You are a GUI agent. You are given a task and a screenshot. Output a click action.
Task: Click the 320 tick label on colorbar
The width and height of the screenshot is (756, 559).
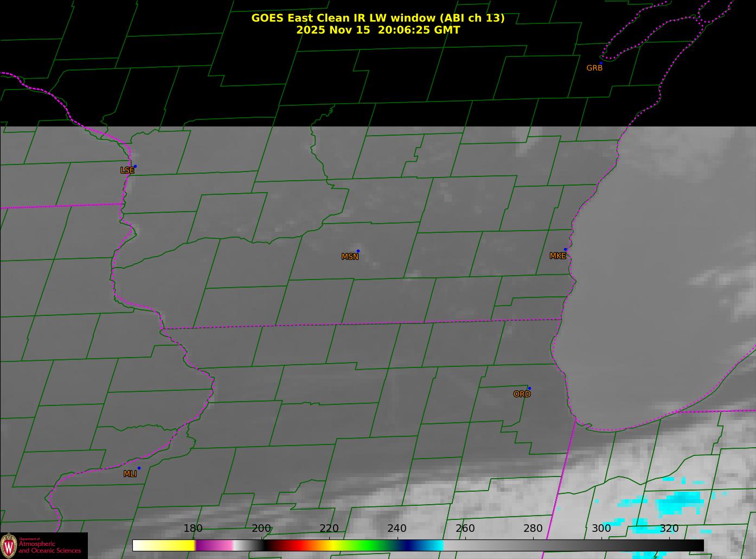point(669,529)
